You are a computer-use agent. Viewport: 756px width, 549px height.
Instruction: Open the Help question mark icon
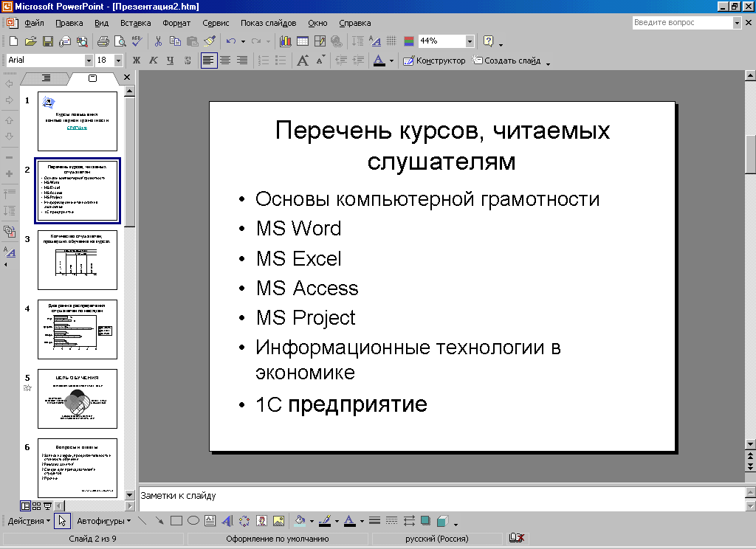[x=489, y=41]
